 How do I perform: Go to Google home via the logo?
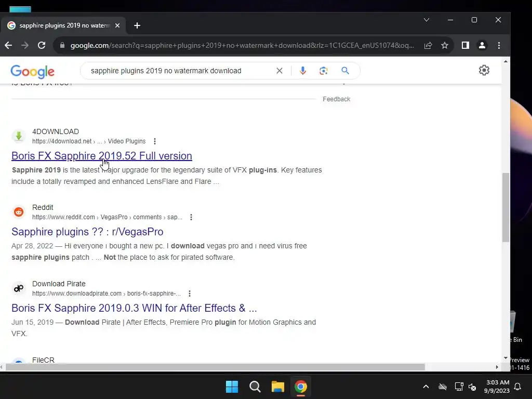[x=32, y=72]
